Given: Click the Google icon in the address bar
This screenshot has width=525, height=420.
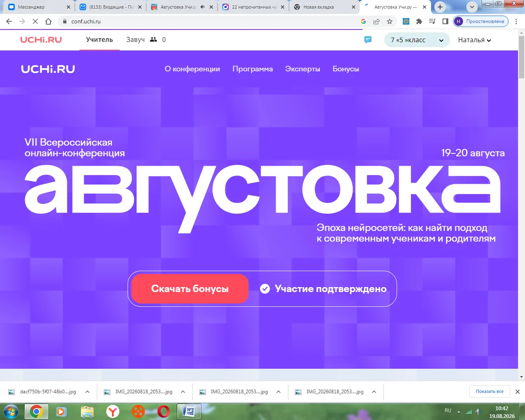Looking at the screenshot, I should [363, 21].
